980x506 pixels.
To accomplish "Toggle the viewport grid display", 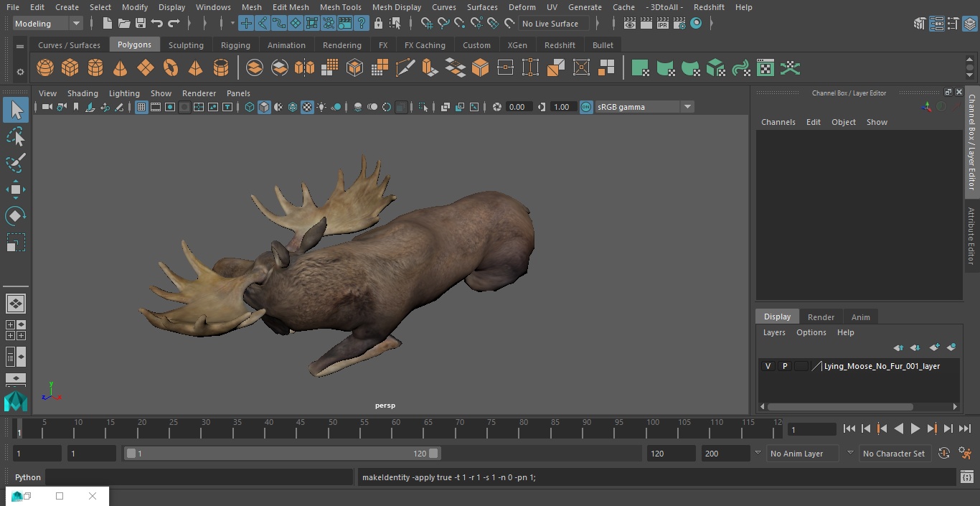I will point(141,107).
